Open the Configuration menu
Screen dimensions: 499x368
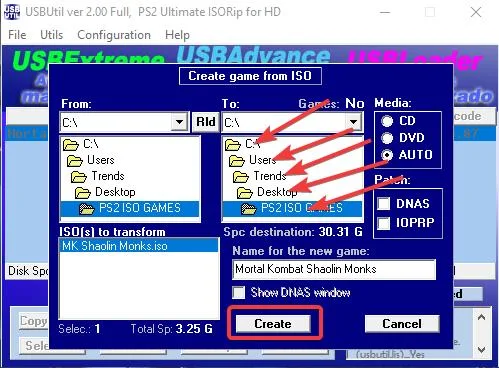(114, 35)
